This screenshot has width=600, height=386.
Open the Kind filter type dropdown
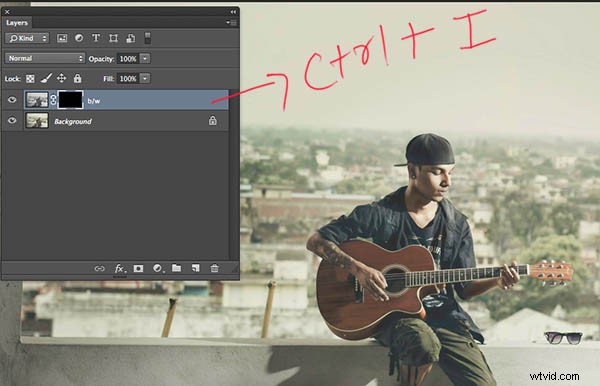[x=27, y=38]
